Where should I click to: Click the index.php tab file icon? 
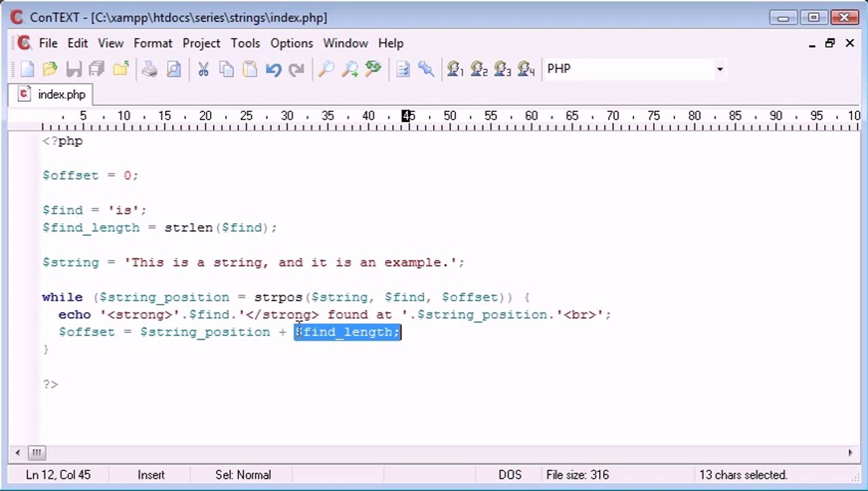[x=25, y=94]
